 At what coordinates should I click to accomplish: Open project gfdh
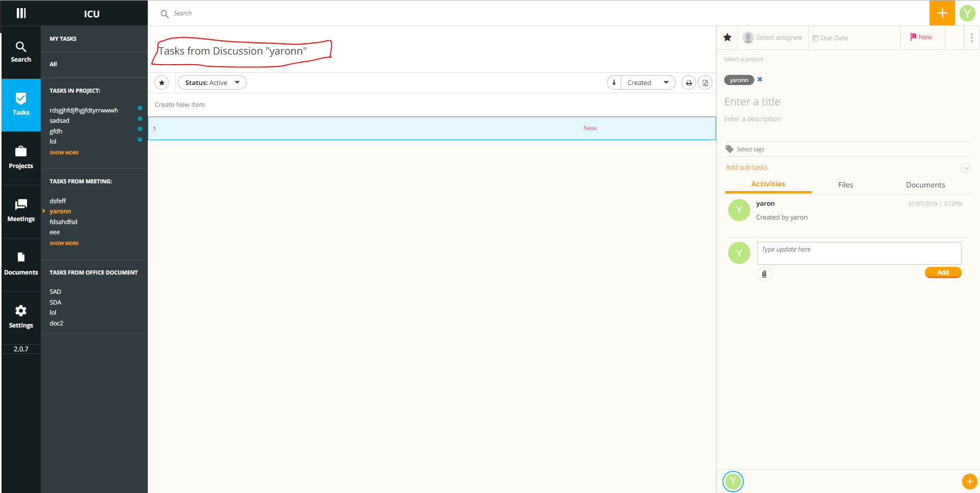coord(56,131)
